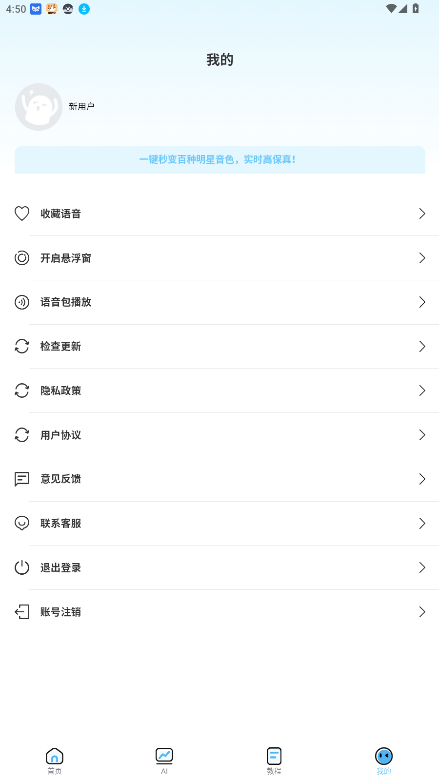Open the chevron for 账号注销
Viewport: 439px width, 780px height.
point(422,612)
